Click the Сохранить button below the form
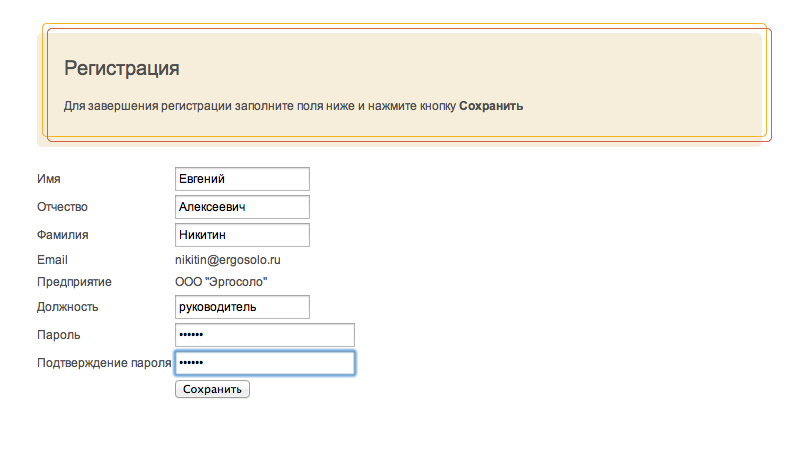Screen dimensions: 786x466 (x=212, y=389)
